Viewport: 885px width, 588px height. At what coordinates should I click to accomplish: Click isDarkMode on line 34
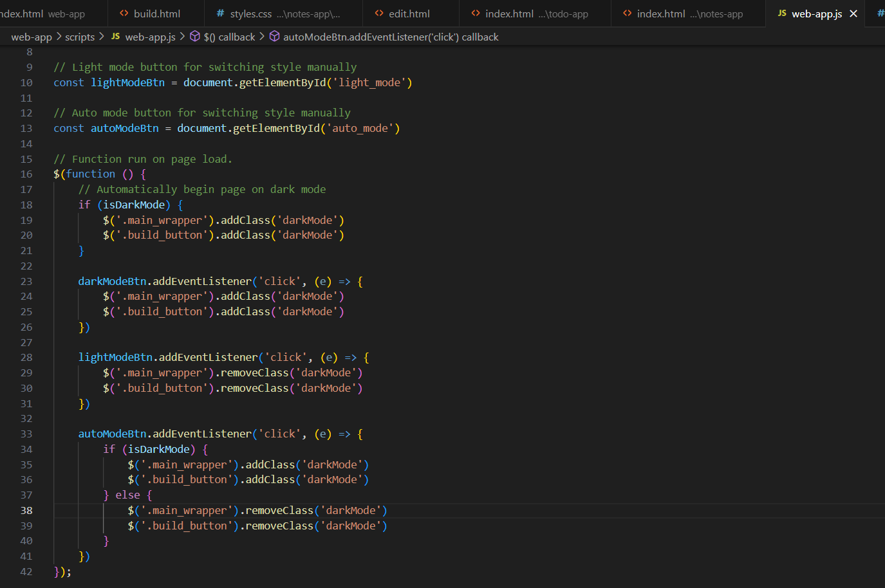click(159, 449)
